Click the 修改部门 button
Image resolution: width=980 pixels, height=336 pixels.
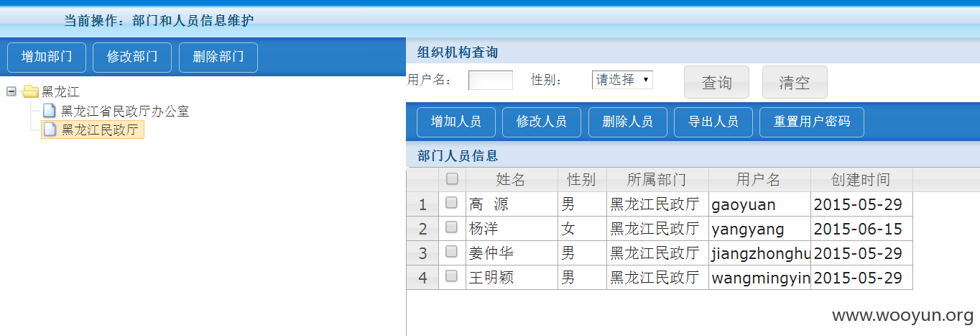[x=132, y=58]
